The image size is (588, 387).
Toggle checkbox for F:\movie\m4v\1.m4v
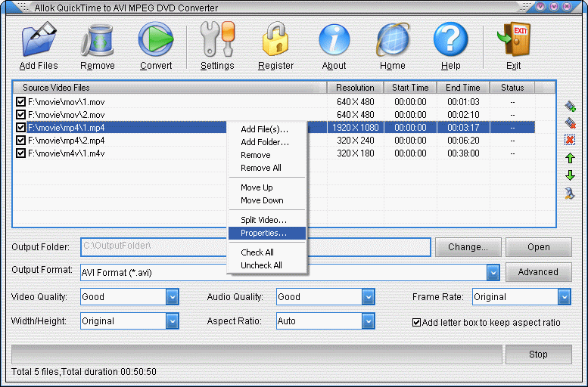(20, 153)
